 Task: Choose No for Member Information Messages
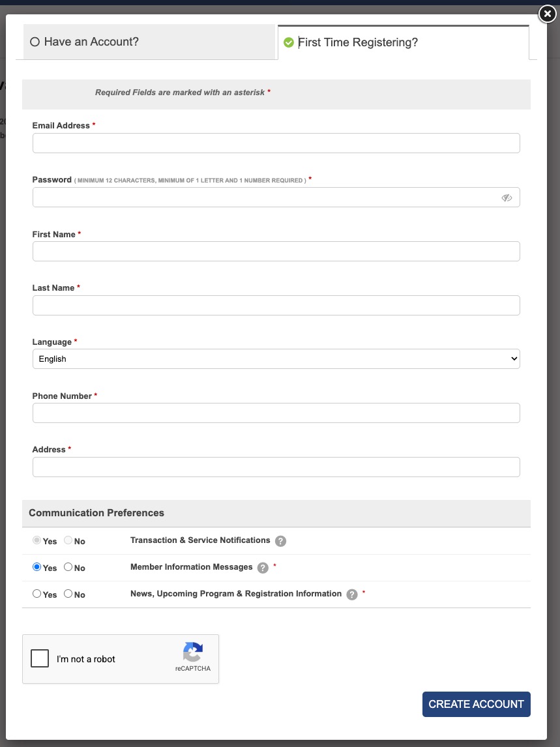coord(68,567)
